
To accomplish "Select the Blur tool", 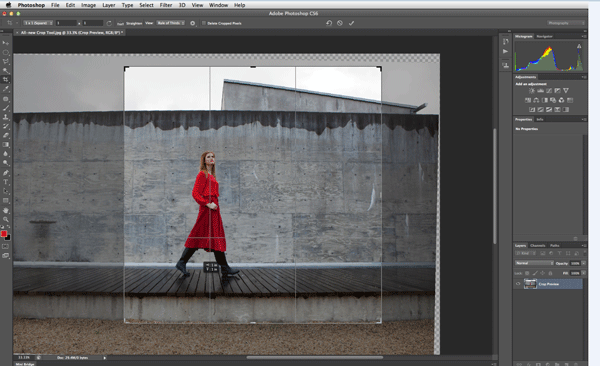I will click(5, 154).
